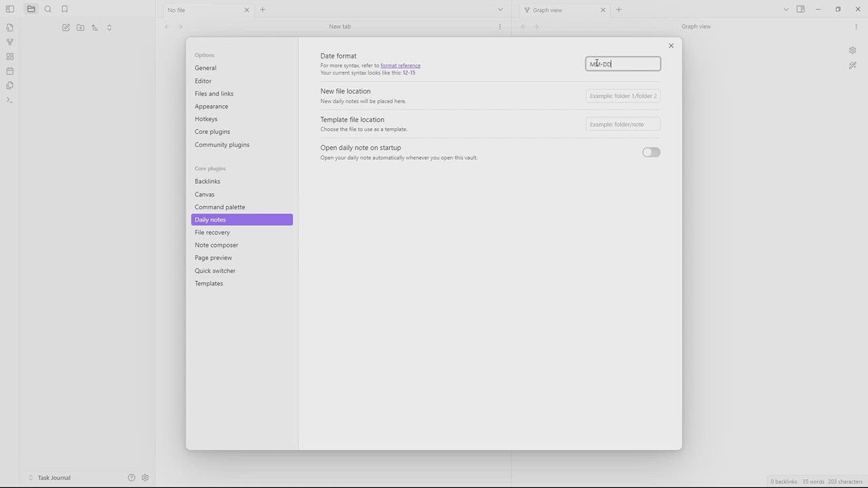Image resolution: width=868 pixels, height=488 pixels.
Task: Open the tab list dropdown beside No file
Action: coord(500,9)
